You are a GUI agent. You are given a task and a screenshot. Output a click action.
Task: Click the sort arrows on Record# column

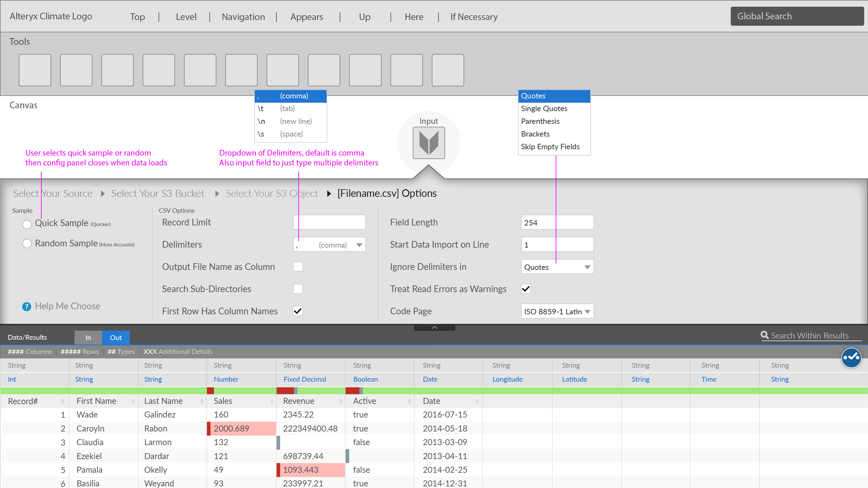(63, 401)
